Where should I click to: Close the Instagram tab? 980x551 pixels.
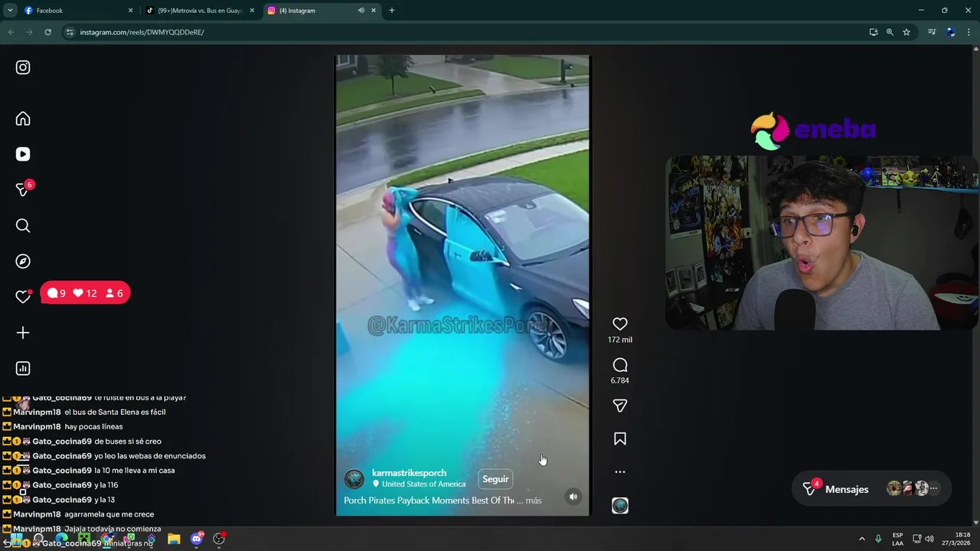click(374, 11)
